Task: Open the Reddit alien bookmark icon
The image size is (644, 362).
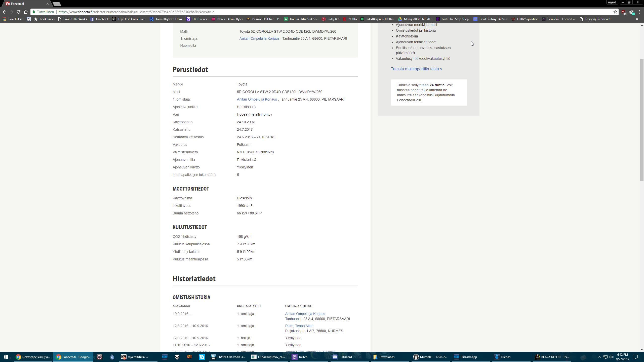Action: pyautogui.click(x=29, y=19)
